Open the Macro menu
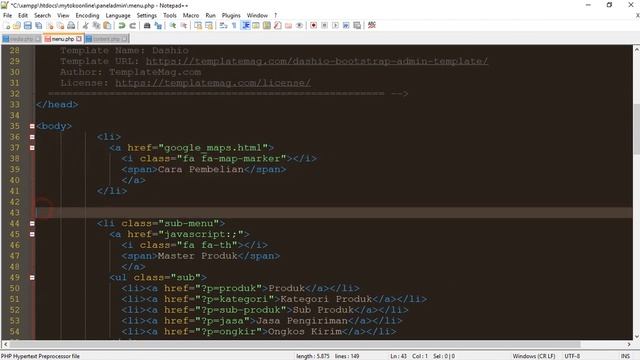 pos(191,16)
